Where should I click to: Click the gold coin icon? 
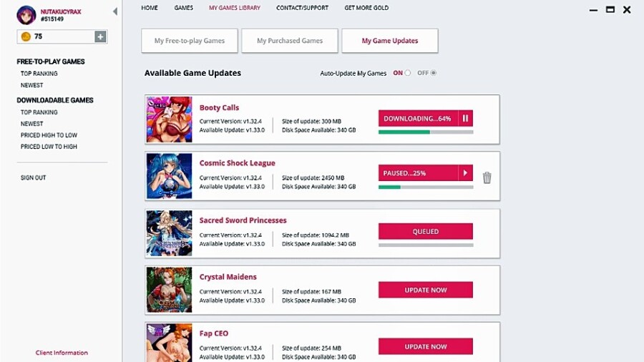point(26,36)
